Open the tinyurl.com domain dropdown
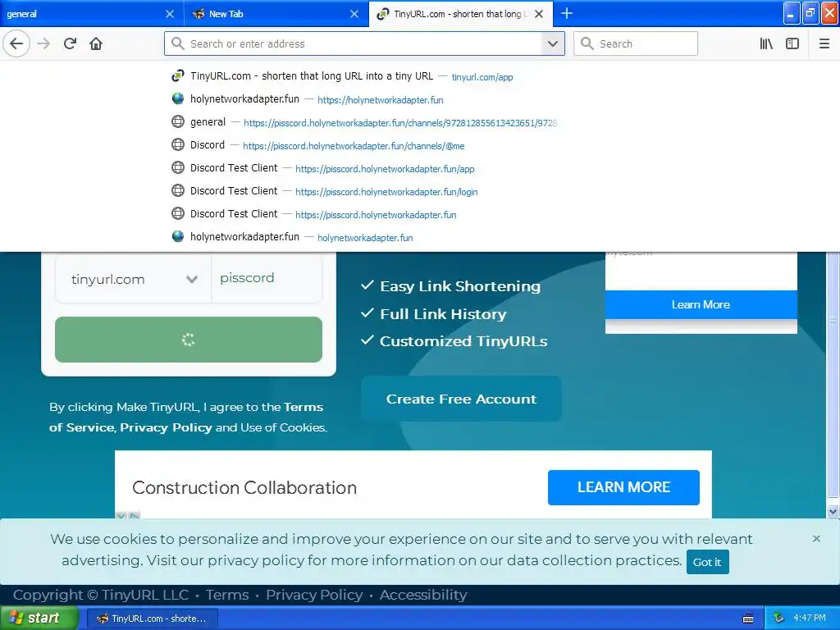 pos(134,279)
